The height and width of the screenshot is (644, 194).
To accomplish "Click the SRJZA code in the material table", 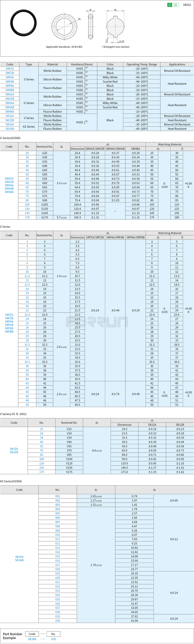I will click(10, 116).
